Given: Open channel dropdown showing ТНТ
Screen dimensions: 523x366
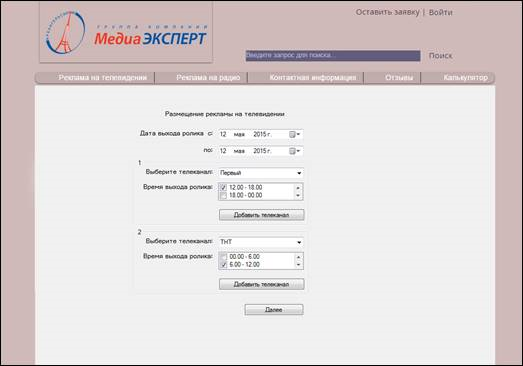Looking at the screenshot, I should 261,242.
